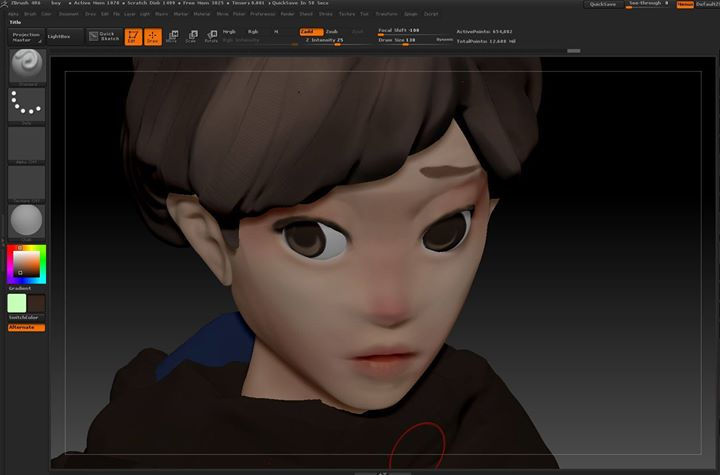Click the ActivePoints count text

point(484,32)
